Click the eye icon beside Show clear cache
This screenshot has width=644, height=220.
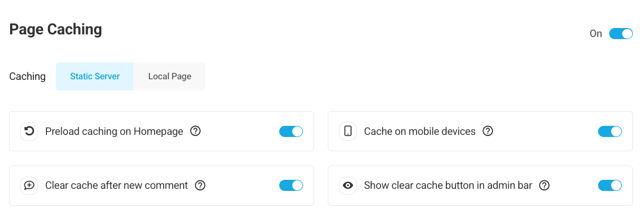click(x=348, y=186)
